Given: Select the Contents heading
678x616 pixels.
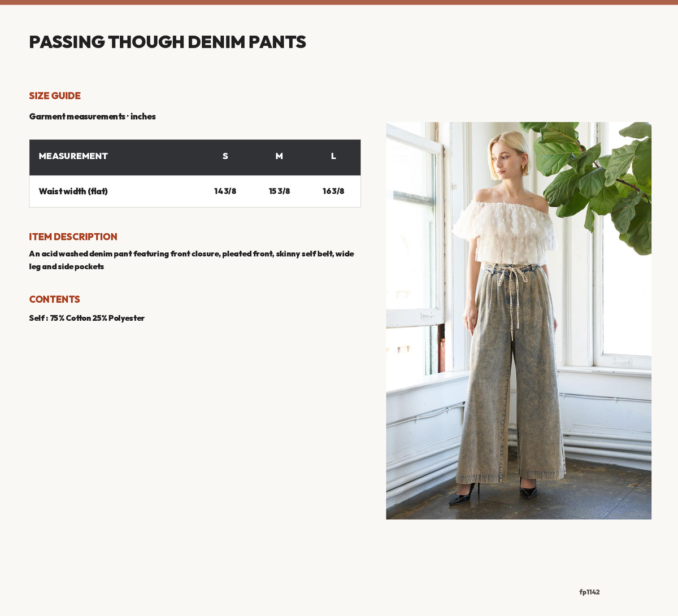Looking at the screenshot, I should [55, 299].
